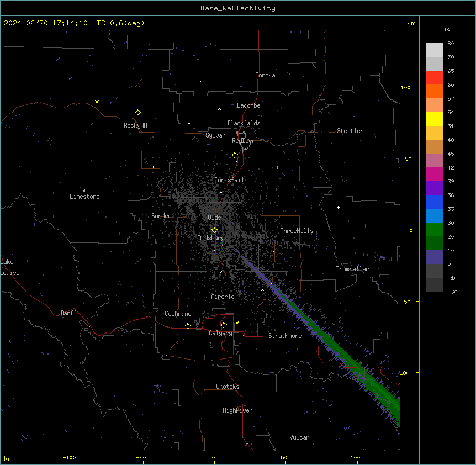Click the ThreeHills map label
476x465 pixels.
[x=297, y=231]
